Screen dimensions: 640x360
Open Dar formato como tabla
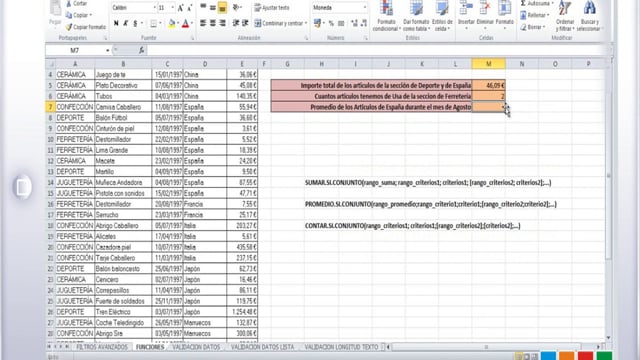[416, 16]
